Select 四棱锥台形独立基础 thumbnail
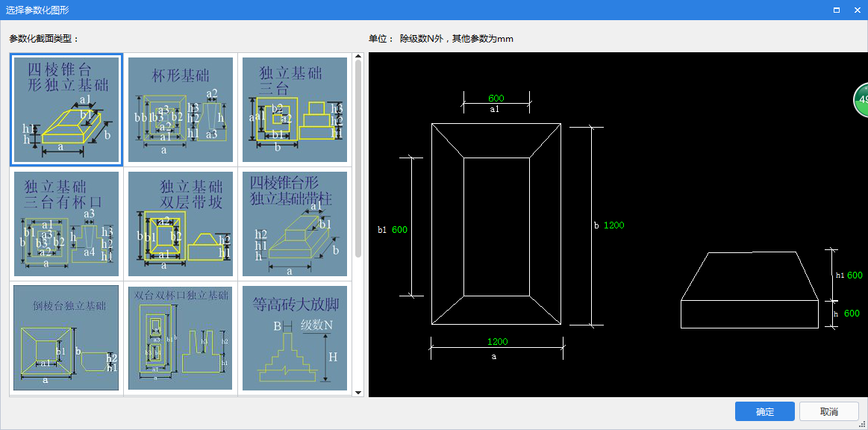This screenshot has height=430, width=868. pyautogui.click(x=66, y=110)
